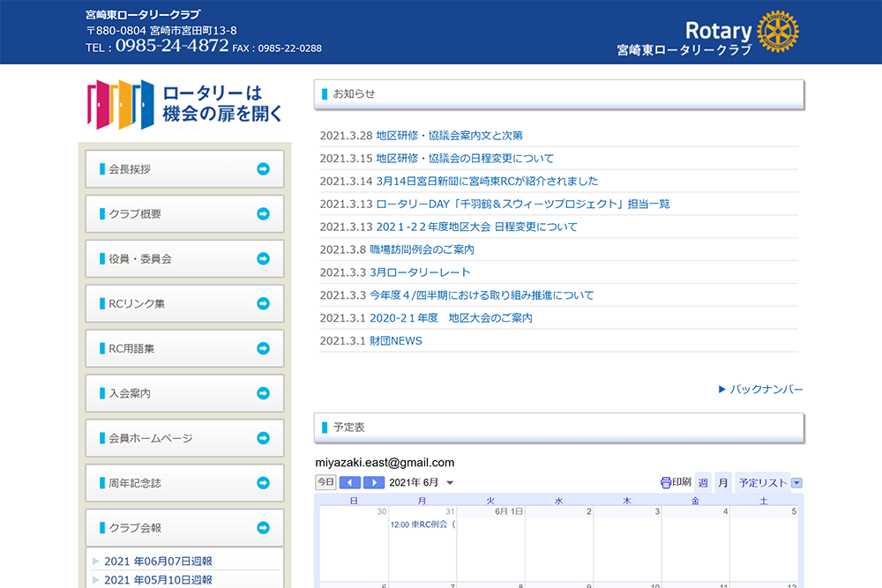Open 地区研修・協議会の日程変更について link
882x588 pixels.
(x=465, y=159)
